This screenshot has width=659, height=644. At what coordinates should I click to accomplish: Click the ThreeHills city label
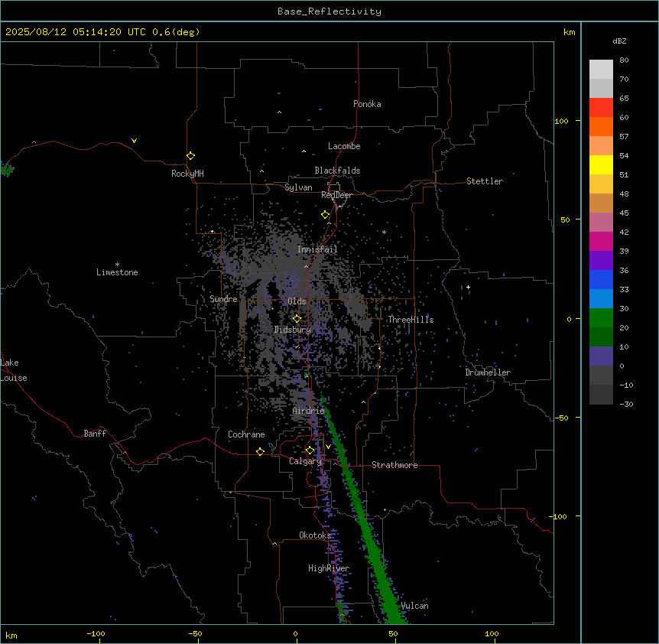point(411,320)
